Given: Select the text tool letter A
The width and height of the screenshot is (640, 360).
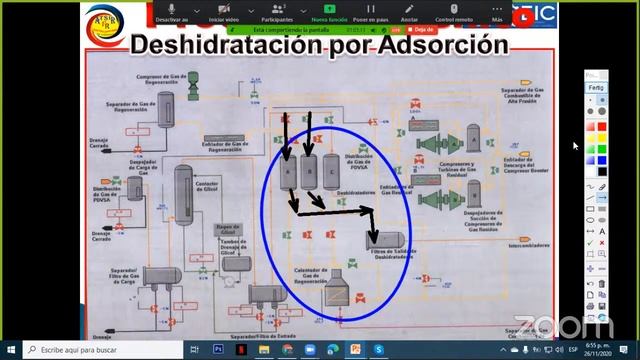Looking at the screenshot, I should [602, 231].
